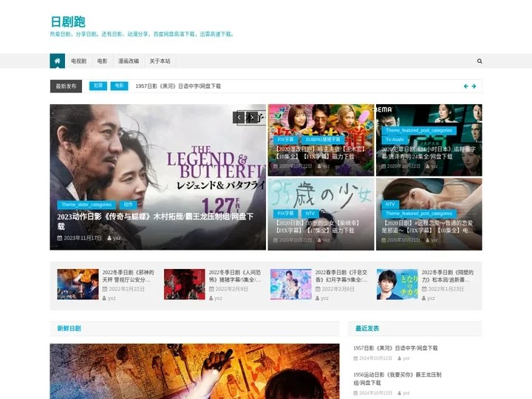Open 漫画改编 menu item
The image size is (532, 399).
(x=129, y=61)
